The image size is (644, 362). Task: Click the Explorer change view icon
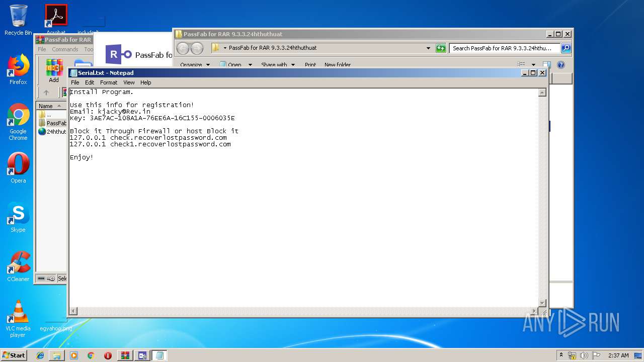[522, 65]
